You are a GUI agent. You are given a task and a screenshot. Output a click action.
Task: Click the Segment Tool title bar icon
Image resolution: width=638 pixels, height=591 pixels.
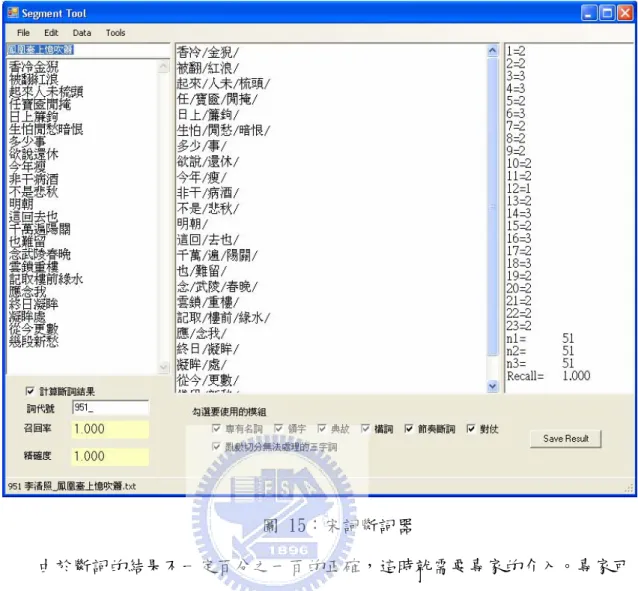tap(13, 13)
